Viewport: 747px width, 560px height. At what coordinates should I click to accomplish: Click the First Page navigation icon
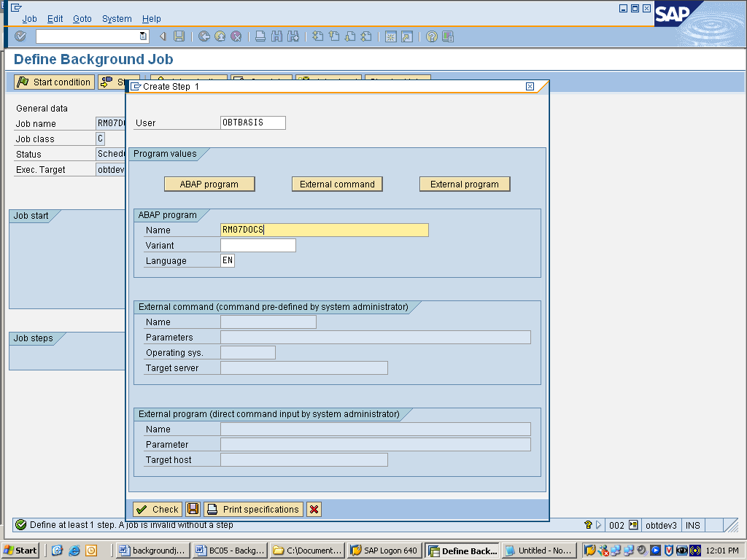pyautogui.click(x=317, y=36)
